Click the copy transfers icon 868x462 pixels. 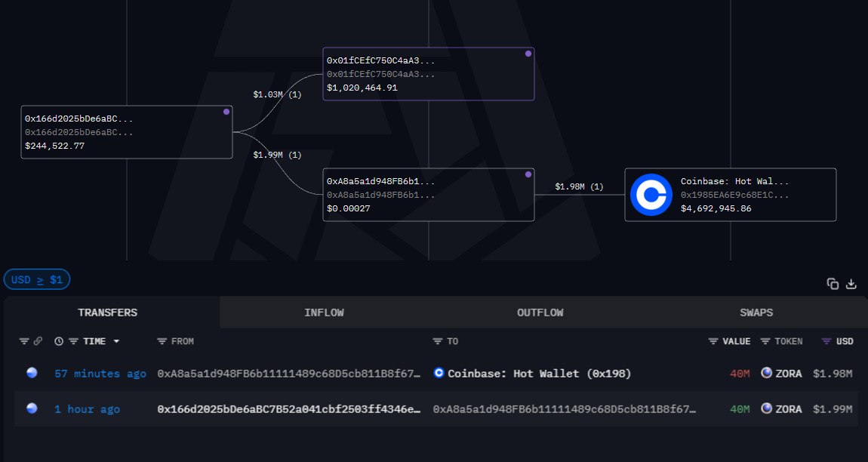tap(833, 284)
